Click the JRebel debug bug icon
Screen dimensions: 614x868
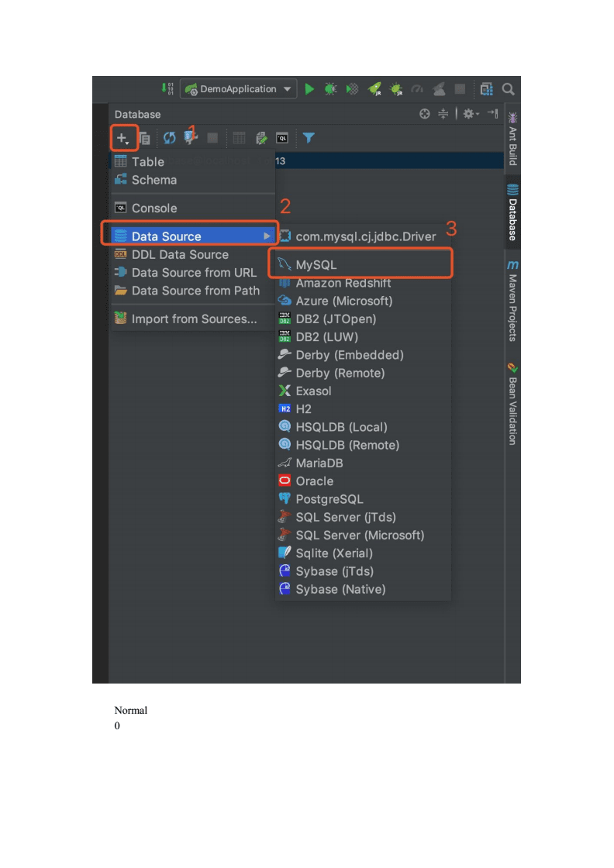[396, 88]
